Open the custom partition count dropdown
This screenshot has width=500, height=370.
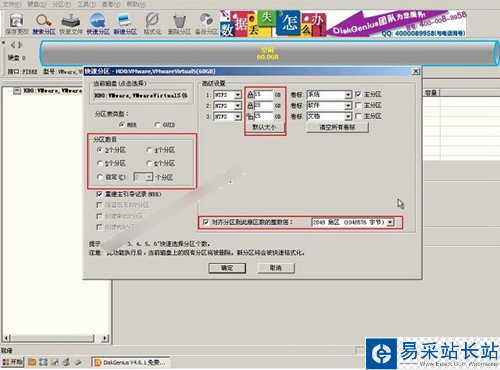tap(149, 177)
